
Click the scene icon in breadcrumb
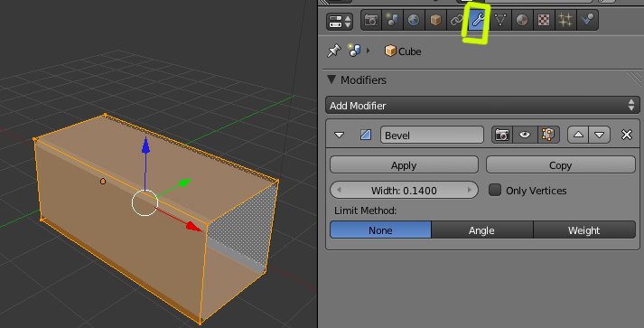click(x=354, y=51)
